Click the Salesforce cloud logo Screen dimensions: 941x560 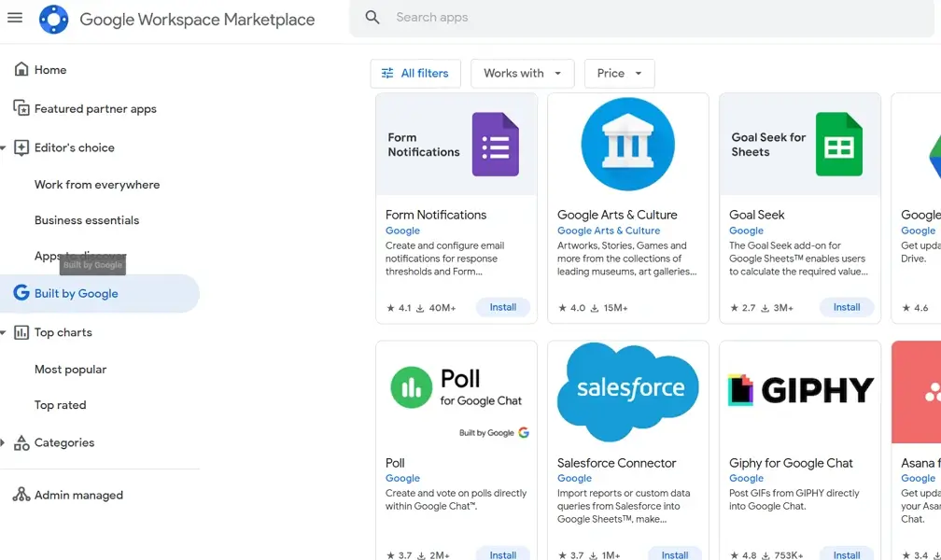point(627,391)
